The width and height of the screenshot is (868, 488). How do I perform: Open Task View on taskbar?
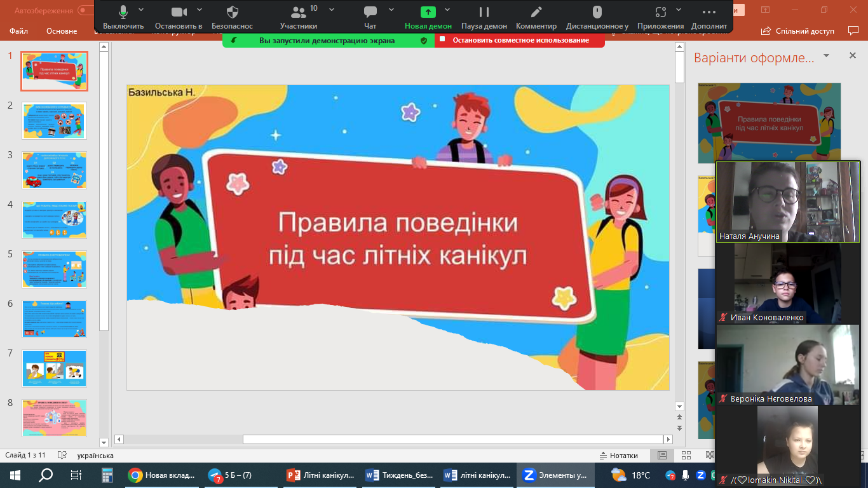[76, 475]
